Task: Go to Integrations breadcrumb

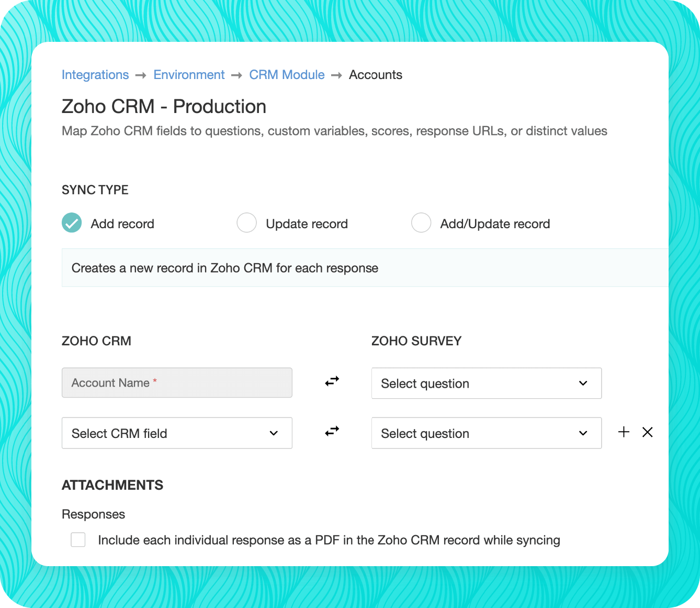Action: [x=95, y=75]
